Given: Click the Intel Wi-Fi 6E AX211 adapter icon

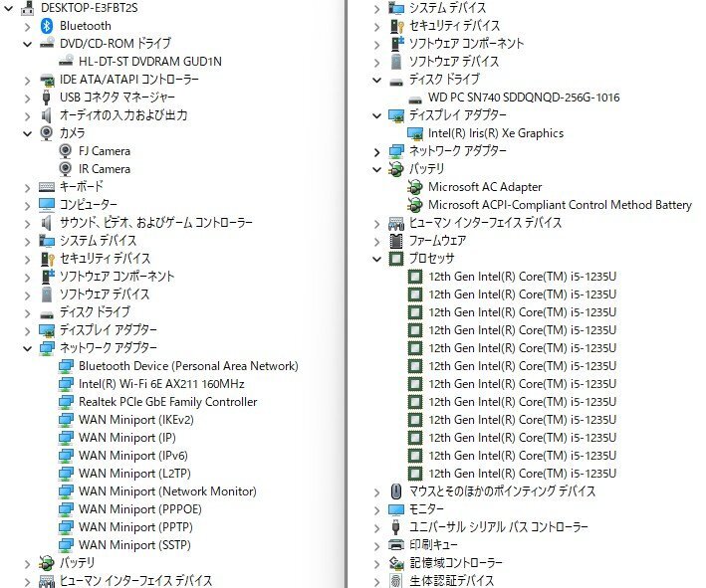Looking at the screenshot, I should click(x=66, y=384).
